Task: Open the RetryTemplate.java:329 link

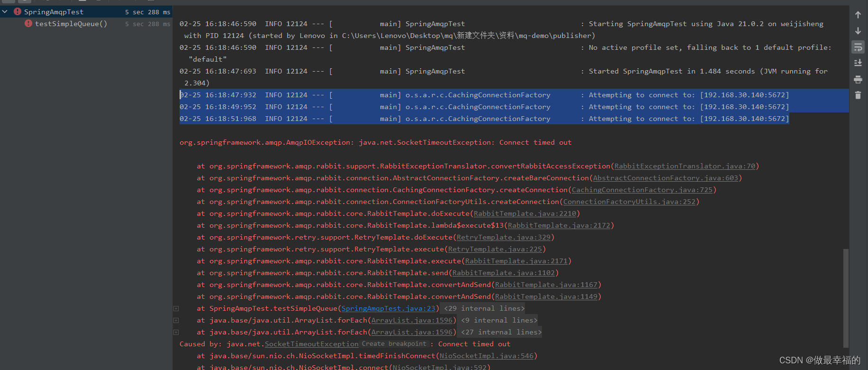Action: [504, 237]
